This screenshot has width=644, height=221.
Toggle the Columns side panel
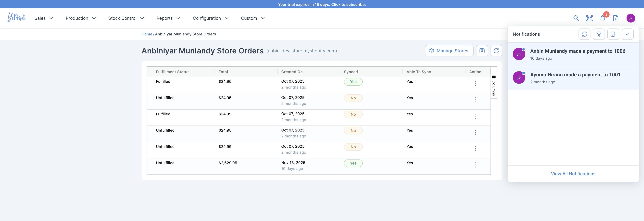pyautogui.click(x=494, y=85)
